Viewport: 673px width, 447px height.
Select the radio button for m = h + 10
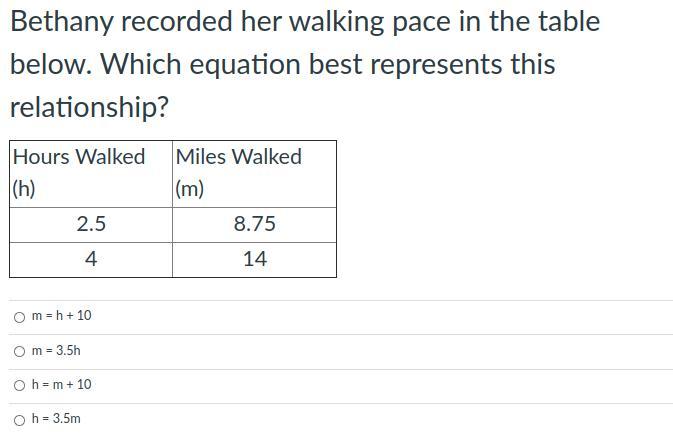20,317
